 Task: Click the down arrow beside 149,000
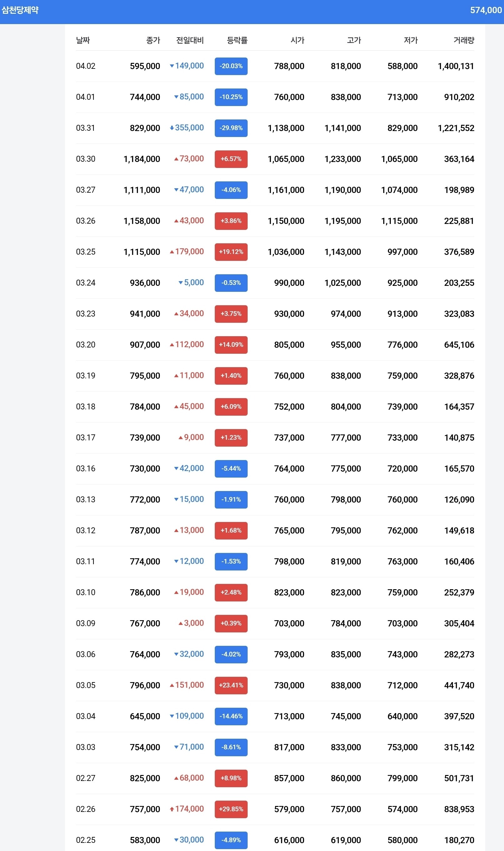(x=172, y=66)
